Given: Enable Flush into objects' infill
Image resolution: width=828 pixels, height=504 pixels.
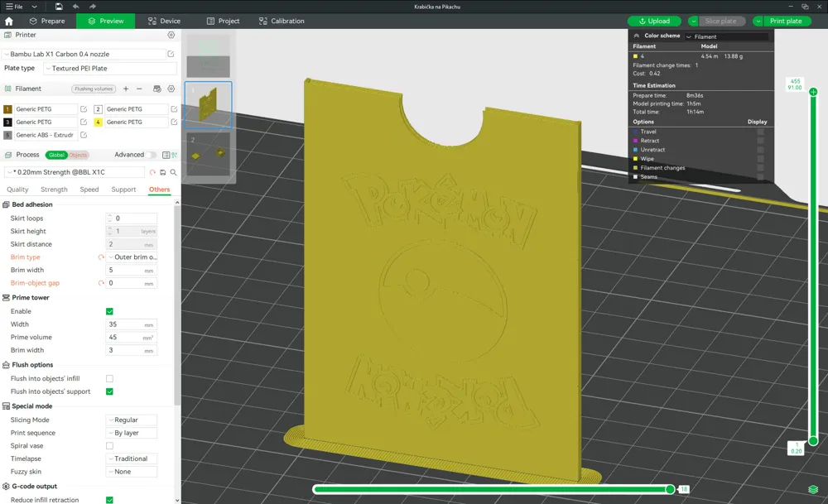Looking at the screenshot, I should pos(109,378).
